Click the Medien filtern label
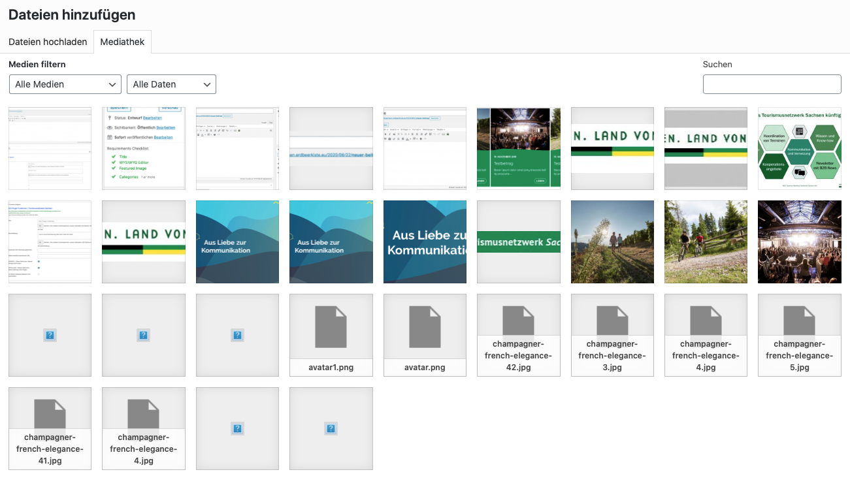This screenshot has height=504, width=850. (x=37, y=65)
